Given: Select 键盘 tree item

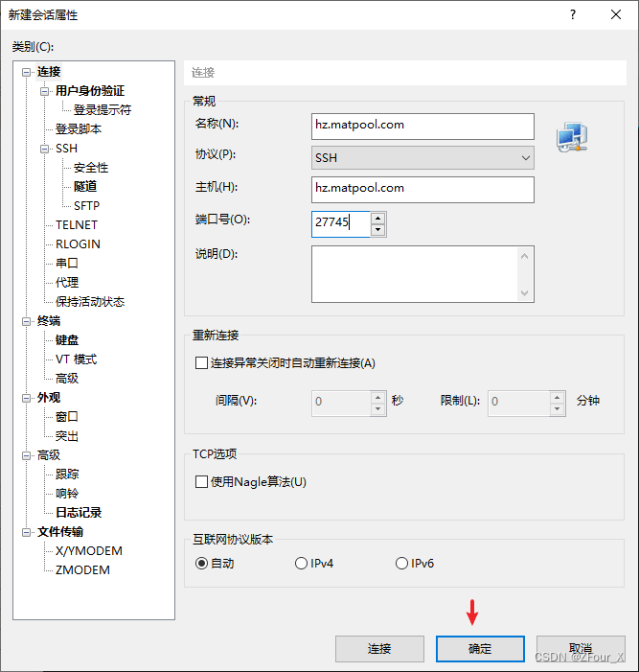Looking at the screenshot, I should click(67, 340).
